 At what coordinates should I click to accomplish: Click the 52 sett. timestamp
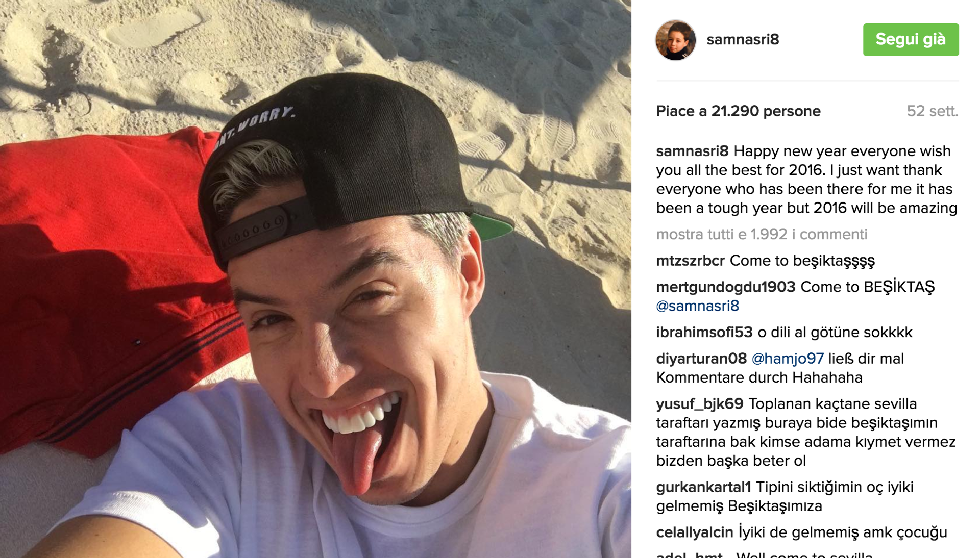click(932, 111)
